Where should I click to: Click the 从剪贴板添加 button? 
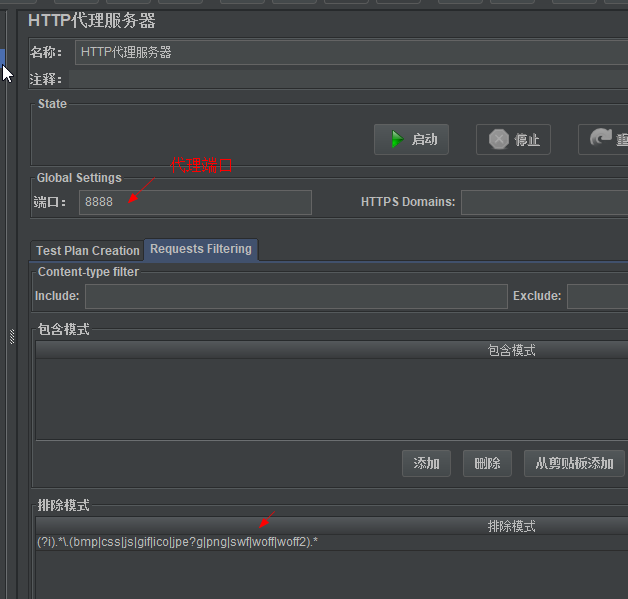coord(574,463)
